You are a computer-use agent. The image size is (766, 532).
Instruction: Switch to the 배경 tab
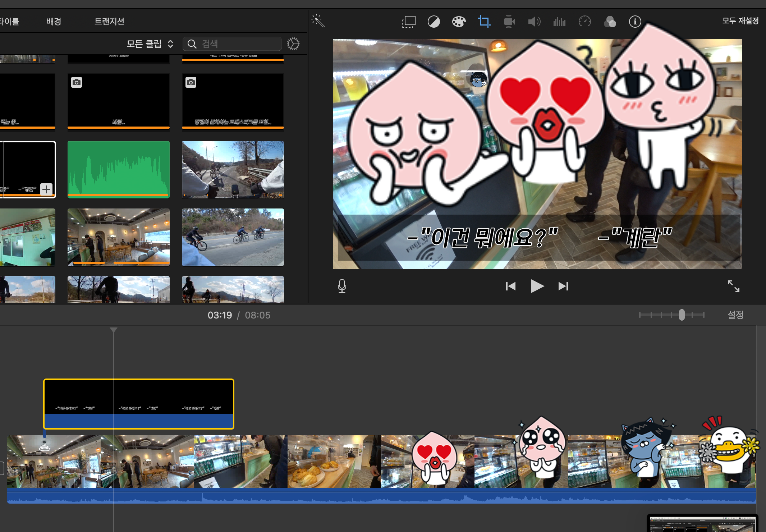[54, 22]
